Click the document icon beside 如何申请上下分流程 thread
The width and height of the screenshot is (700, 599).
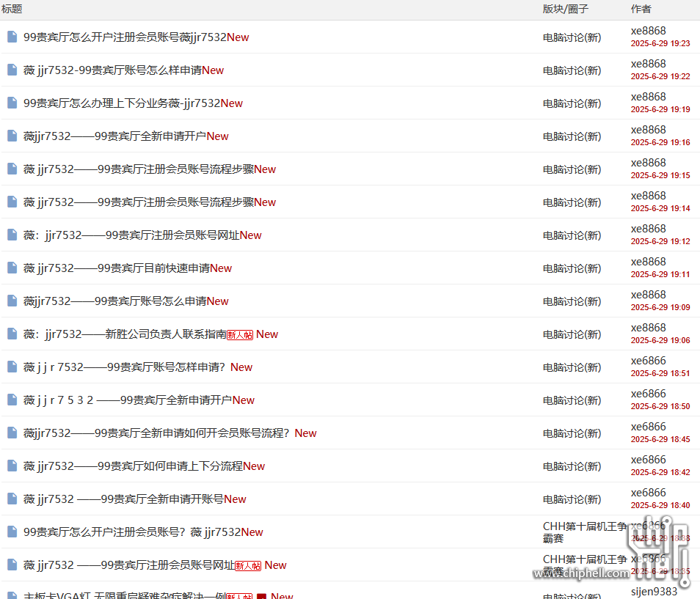click(x=12, y=466)
